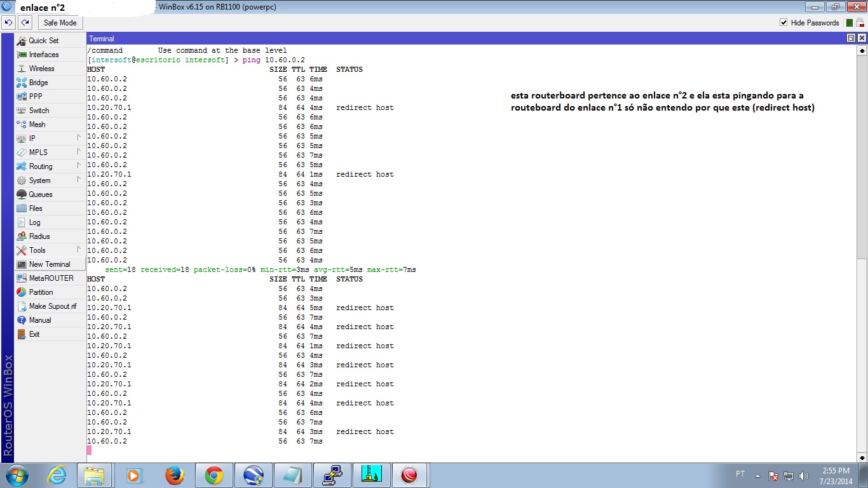
Task: Click the pink terminal cursor
Action: tap(89, 450)
